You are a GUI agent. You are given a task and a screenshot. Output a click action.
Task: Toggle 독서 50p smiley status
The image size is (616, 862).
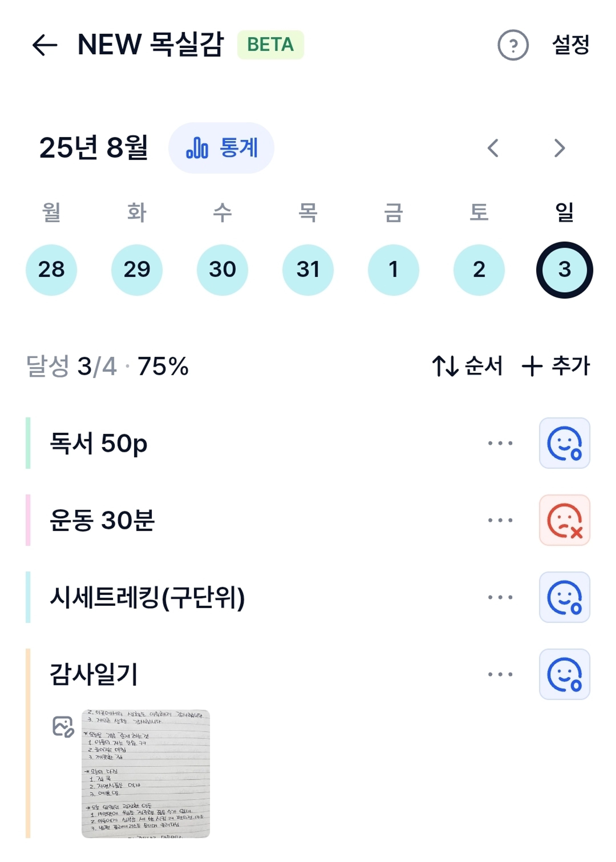pyautogui.click(x=564, y=443)
